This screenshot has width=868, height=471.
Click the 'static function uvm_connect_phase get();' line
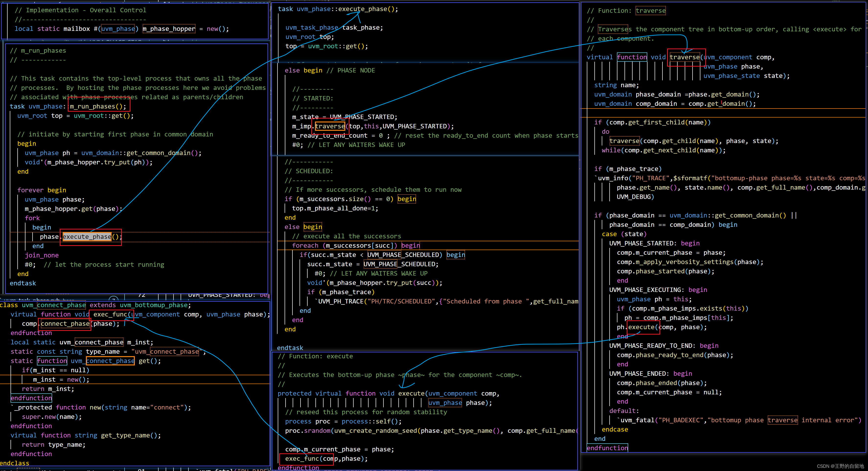click(86, 361)
